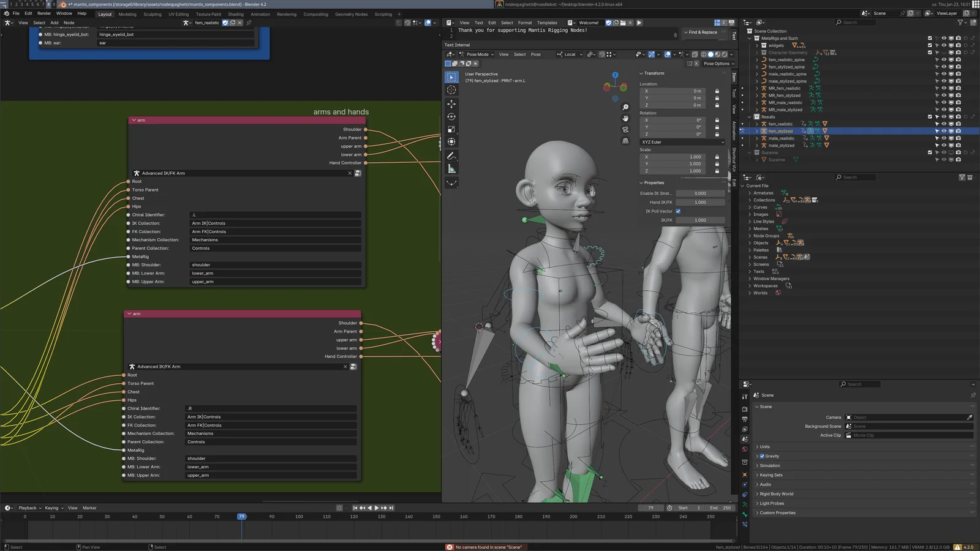Click the current frame 79 field in timeline

pos(650,508)
